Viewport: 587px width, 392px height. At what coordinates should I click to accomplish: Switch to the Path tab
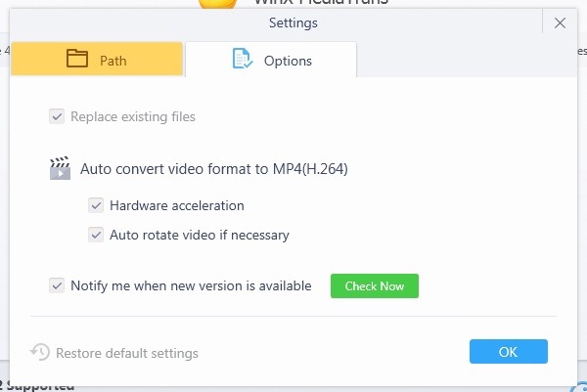pyautogui.click(x=97, y=59)
